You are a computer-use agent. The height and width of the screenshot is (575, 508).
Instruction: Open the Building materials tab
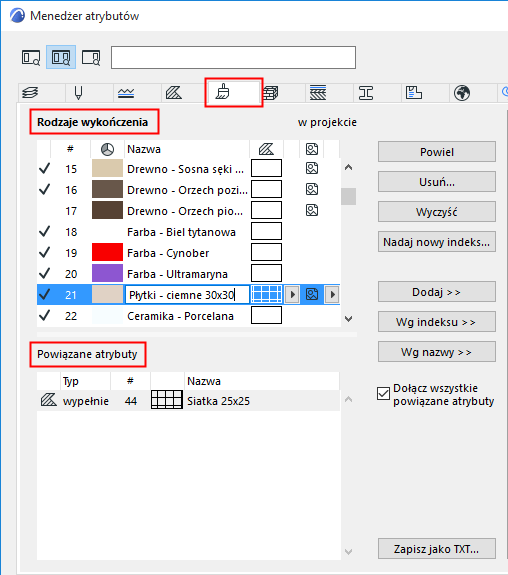click(x=271, y=93)
